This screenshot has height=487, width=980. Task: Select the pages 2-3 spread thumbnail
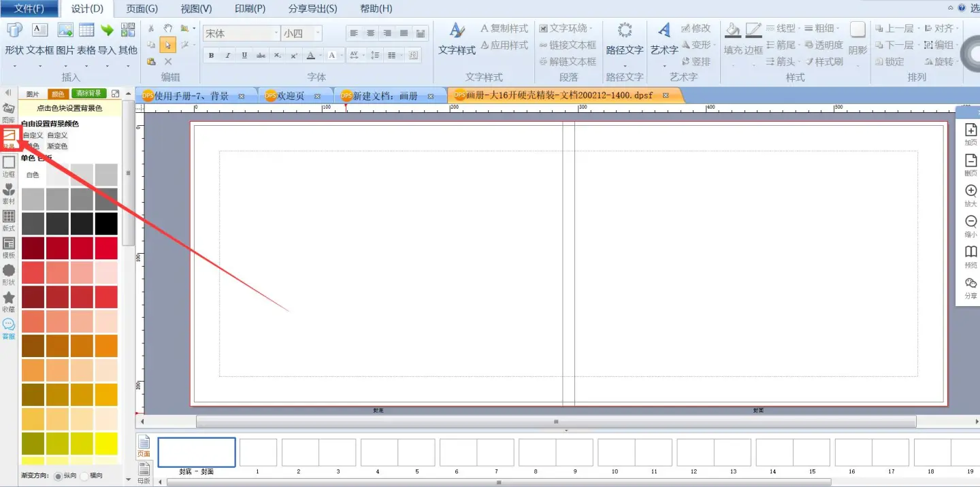(318, 452)
